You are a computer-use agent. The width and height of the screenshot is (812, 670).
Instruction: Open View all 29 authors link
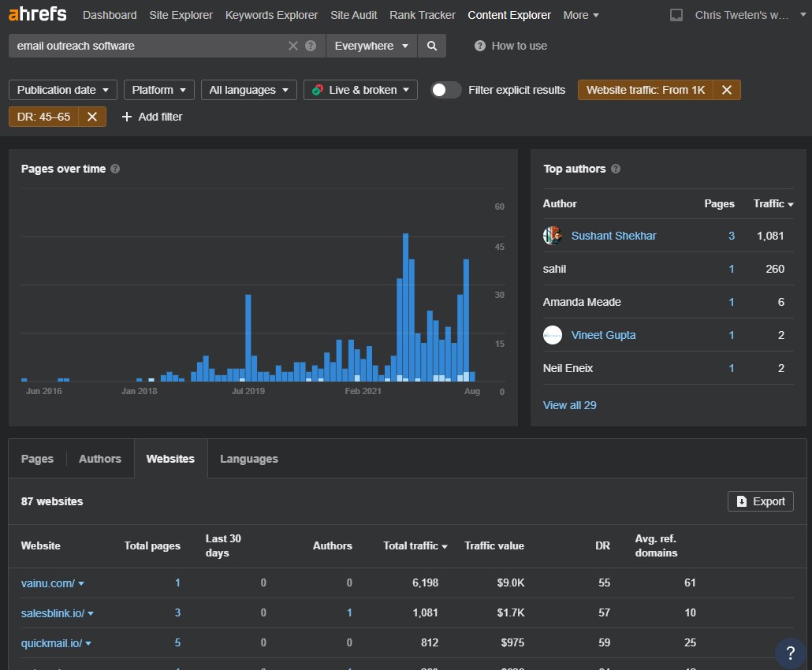pyautogui.click(x=569, y=405)
